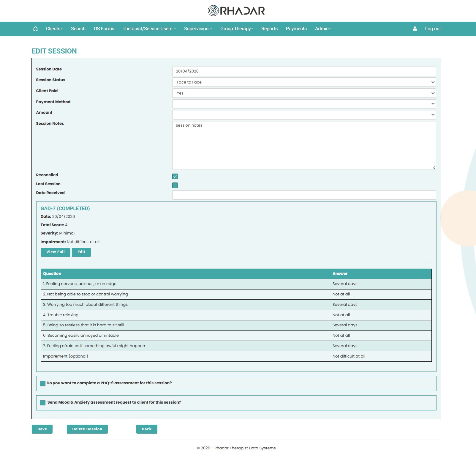476x458 pixels.
Task: Check Send Mood & Anxiety assessment request
Action: 43,402
